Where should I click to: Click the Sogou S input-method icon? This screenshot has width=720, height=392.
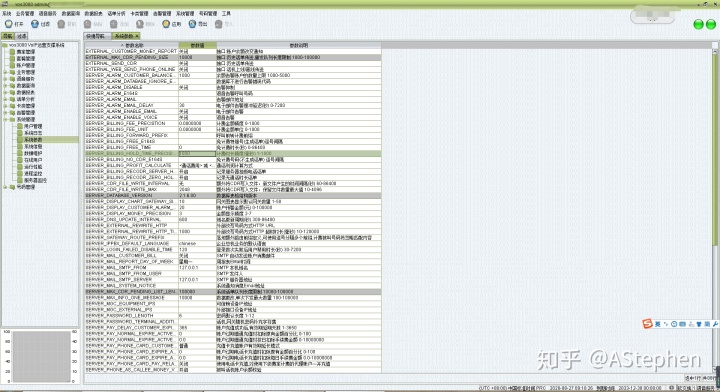tap(647, 324)
